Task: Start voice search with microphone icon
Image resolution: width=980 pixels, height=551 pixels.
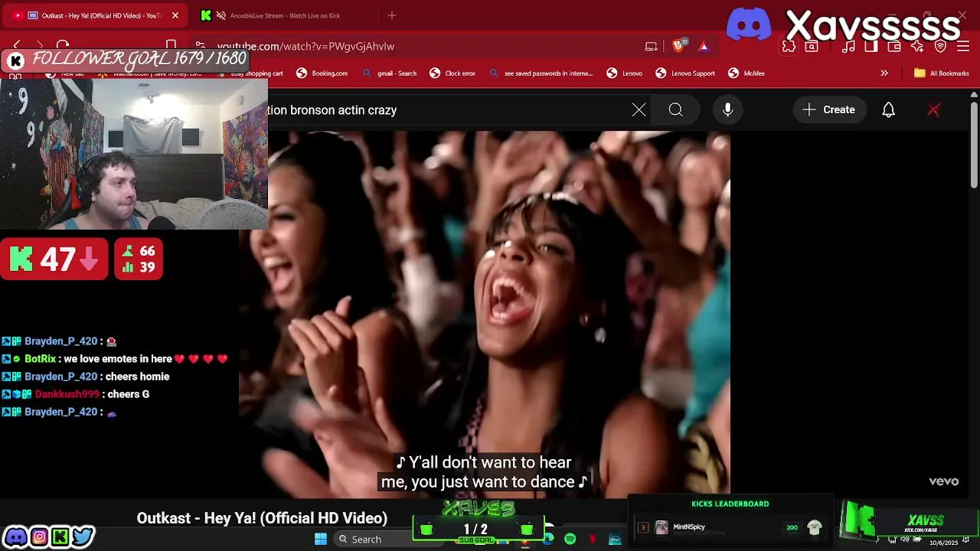Action: point(728,110)
